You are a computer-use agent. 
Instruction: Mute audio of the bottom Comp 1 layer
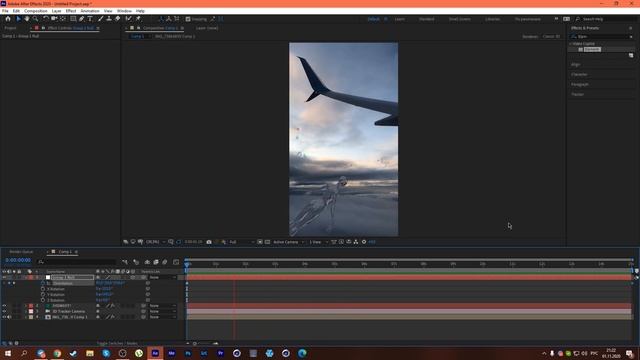click(x=9, y=317)
